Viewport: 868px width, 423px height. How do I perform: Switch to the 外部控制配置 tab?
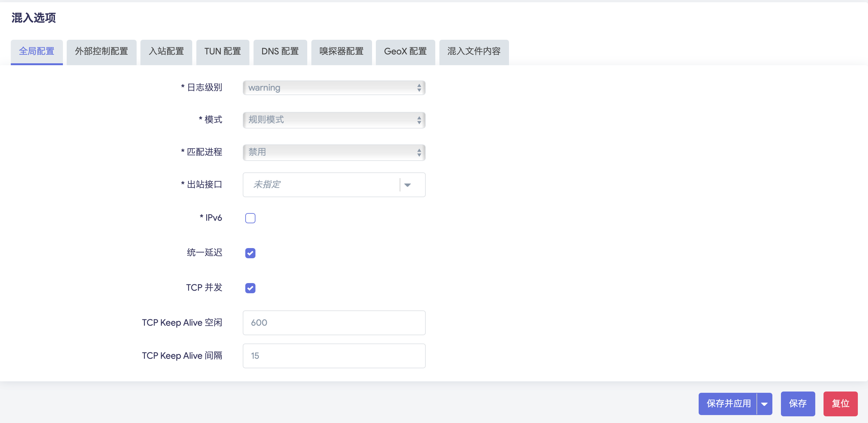click(x=101, y=52)
